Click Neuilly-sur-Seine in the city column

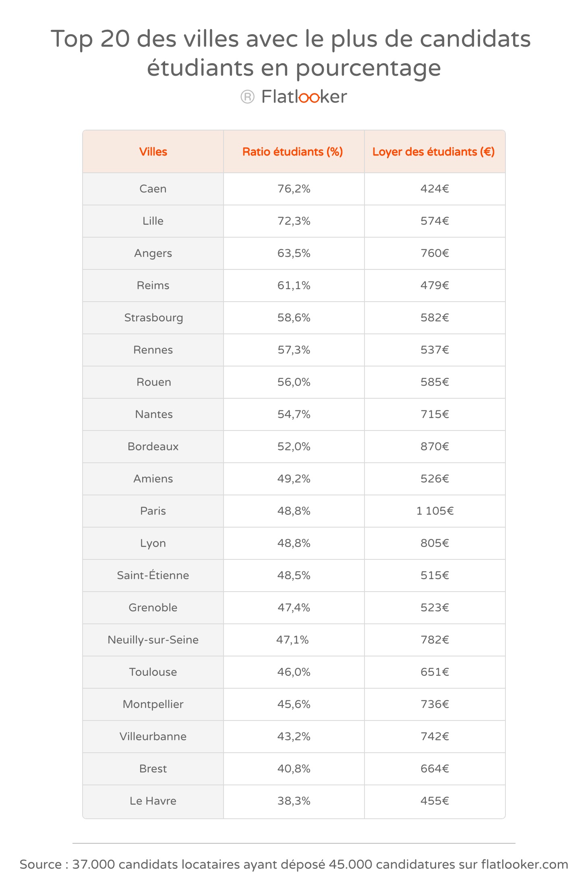(x=153, y=640)
